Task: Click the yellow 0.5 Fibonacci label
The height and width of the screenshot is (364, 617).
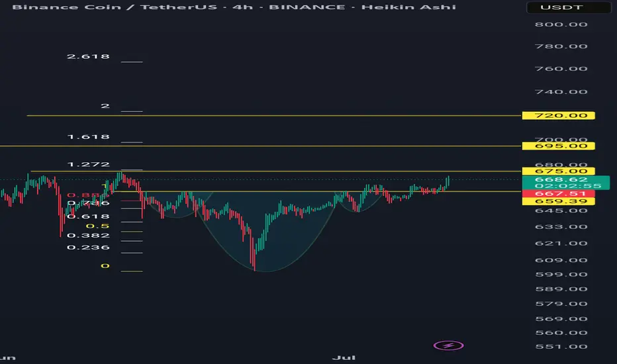Action: tap(97, 226)
